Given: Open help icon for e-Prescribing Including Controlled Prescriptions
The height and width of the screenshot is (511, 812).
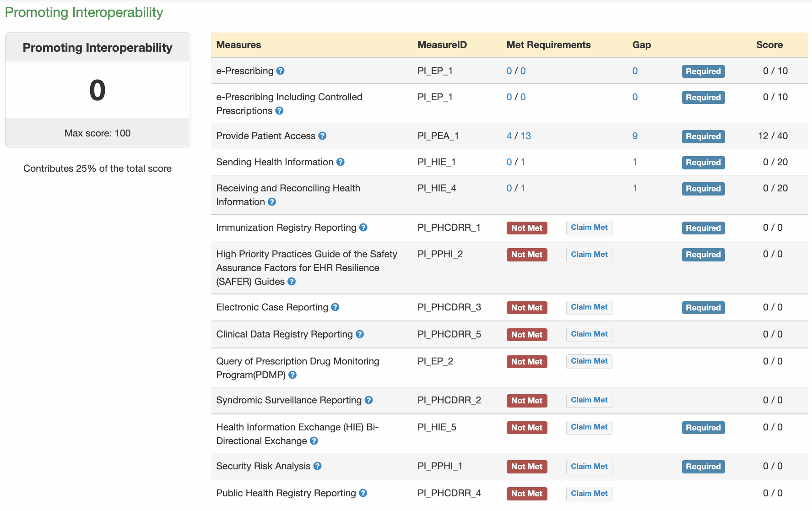Looking at the screenshot, I should pyautogui.click(x=280, y=111).
